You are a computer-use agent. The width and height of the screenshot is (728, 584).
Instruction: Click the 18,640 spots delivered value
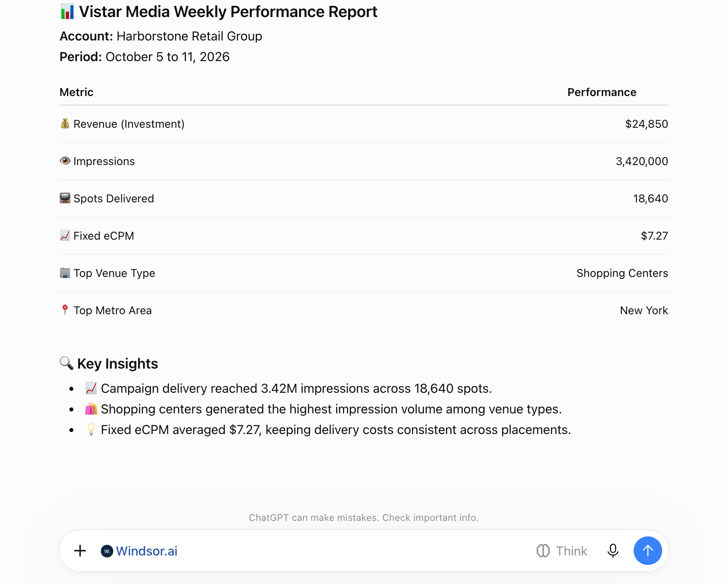[651, 198]
